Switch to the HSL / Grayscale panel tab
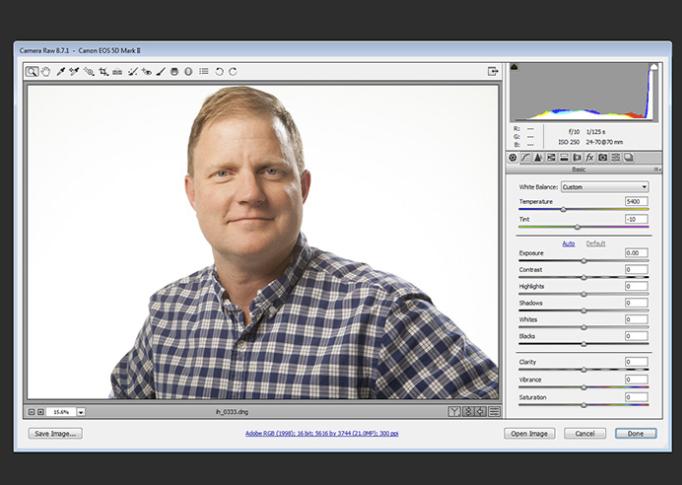The height and width of the screenshot is (485, 682). [551, 157]
